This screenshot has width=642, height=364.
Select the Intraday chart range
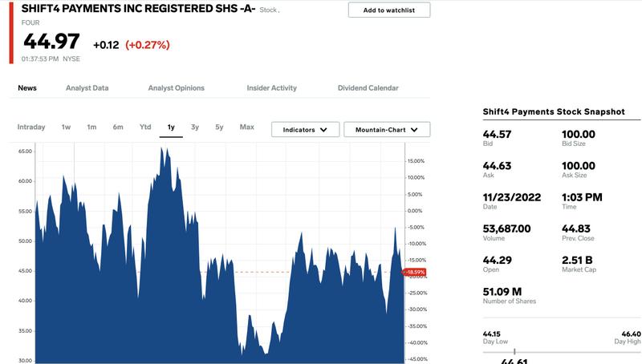click(x=31, y=127)
